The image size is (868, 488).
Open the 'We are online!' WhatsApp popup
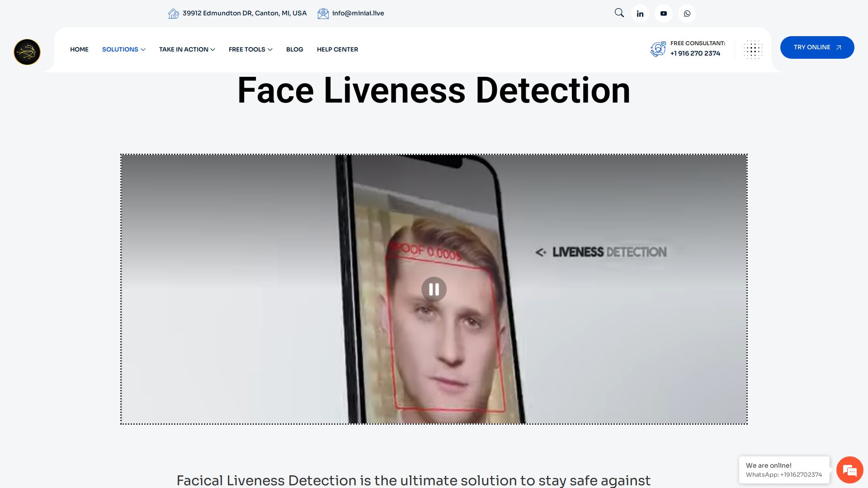click(x=784, y=470)
